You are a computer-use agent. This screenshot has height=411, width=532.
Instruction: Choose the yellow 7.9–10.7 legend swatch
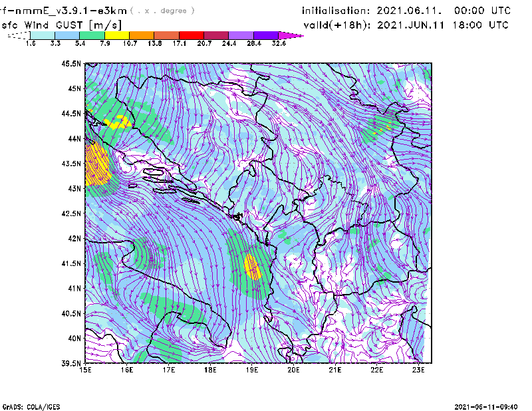tap(117, 35)
